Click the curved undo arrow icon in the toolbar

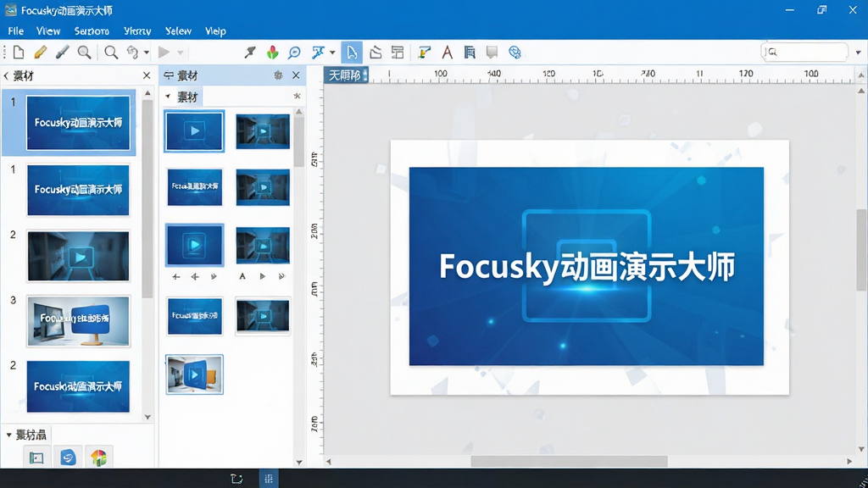click(132, 52)
